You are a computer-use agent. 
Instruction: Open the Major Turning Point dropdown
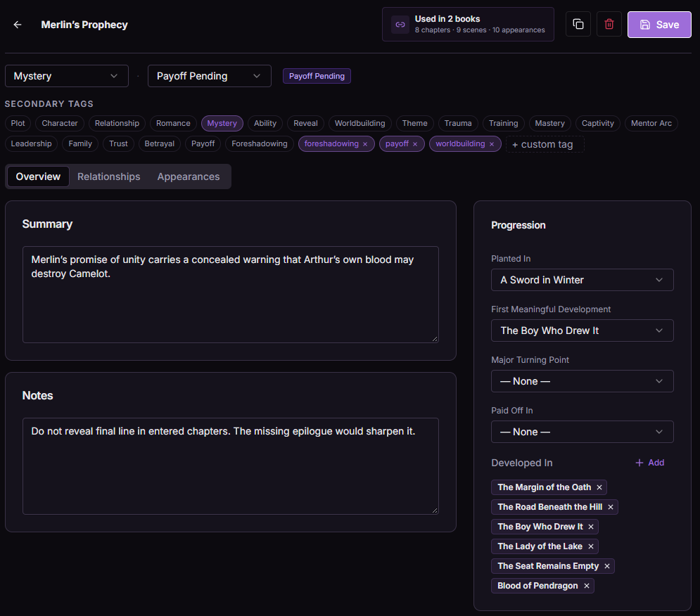coord(582,381)
